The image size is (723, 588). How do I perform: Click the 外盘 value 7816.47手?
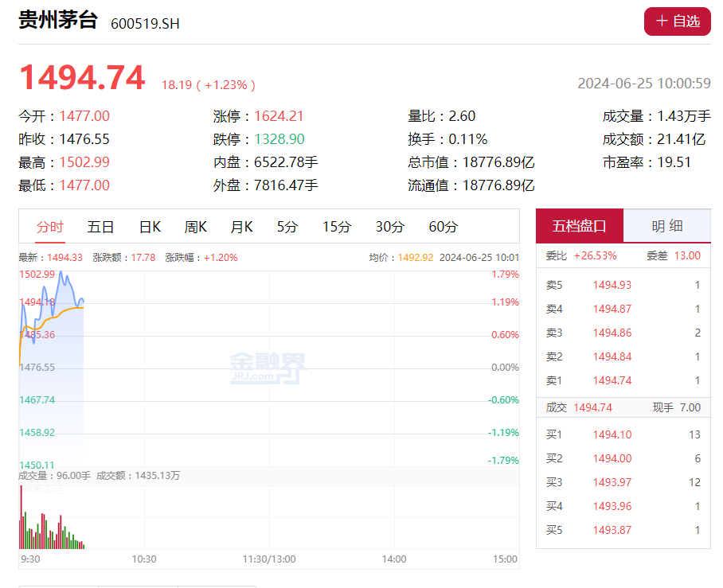286,185
